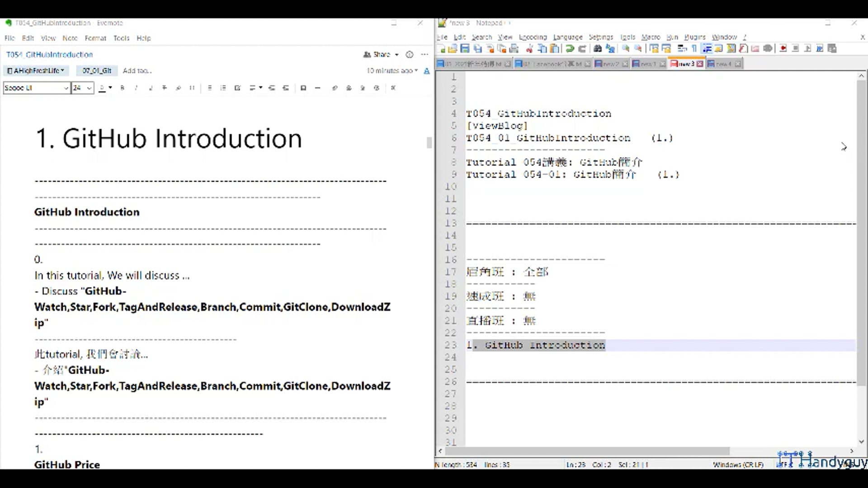Open the AHighFreshLife notebook dropdown
The image size is (868, 488).
coord(35,70)
